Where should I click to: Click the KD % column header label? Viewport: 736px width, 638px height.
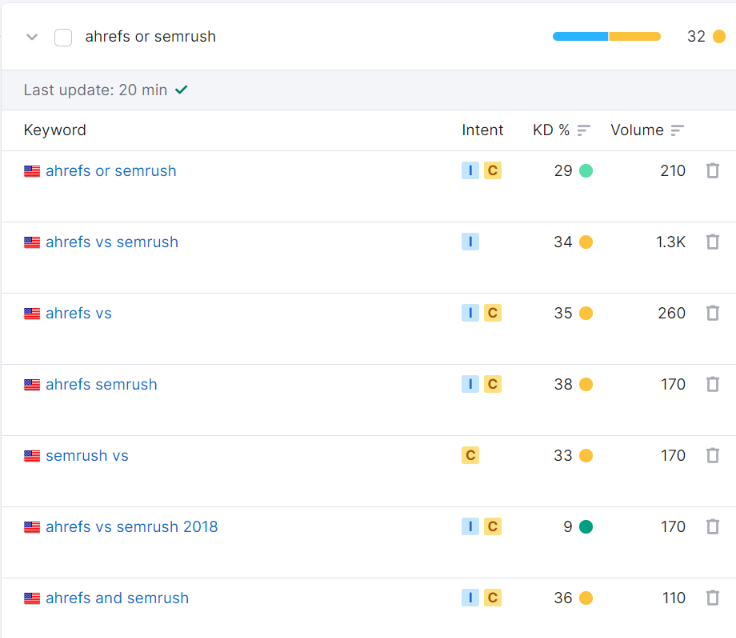tap(551, 130)
